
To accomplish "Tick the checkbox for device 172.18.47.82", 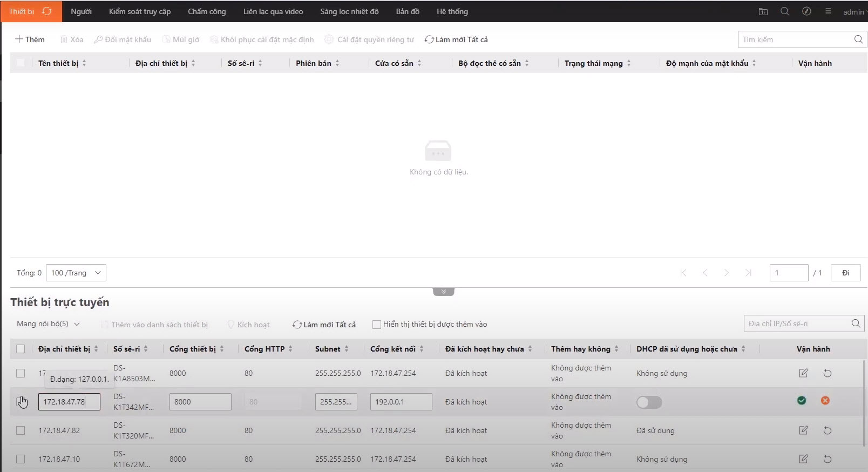I will [x=21, y=430].
